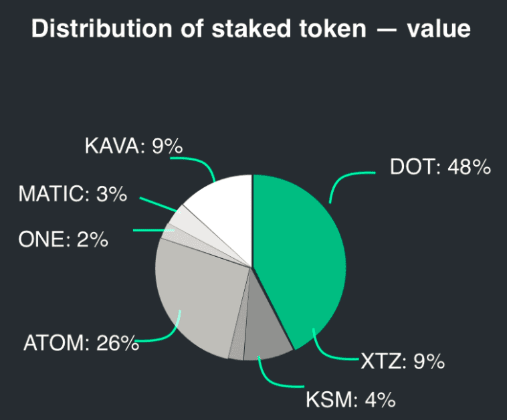Click the ONE: 2% label
The width and height of the screenshot is (507, 420).
63,239
